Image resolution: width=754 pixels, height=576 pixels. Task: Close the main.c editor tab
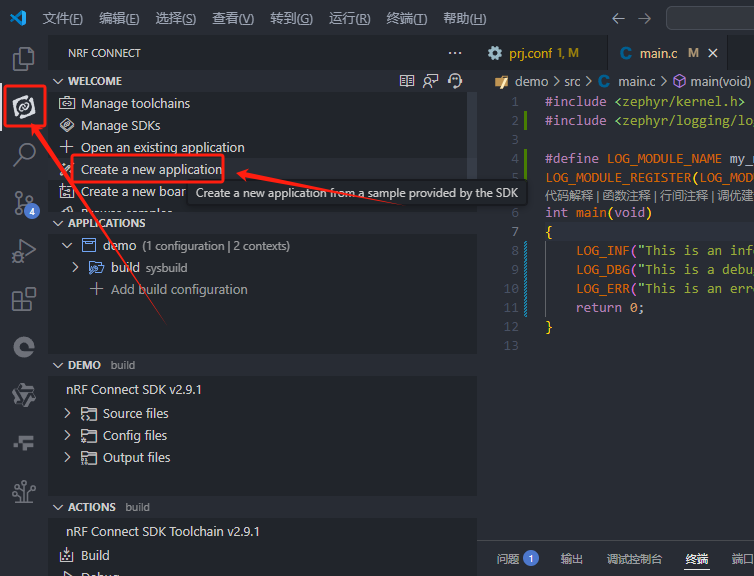tap(713, 53)
